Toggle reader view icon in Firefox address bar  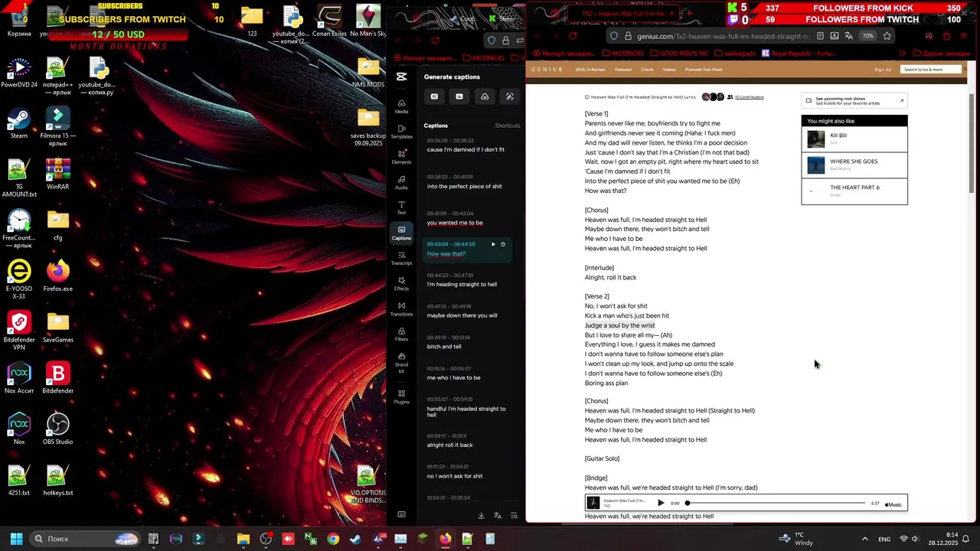coord(820,36)
